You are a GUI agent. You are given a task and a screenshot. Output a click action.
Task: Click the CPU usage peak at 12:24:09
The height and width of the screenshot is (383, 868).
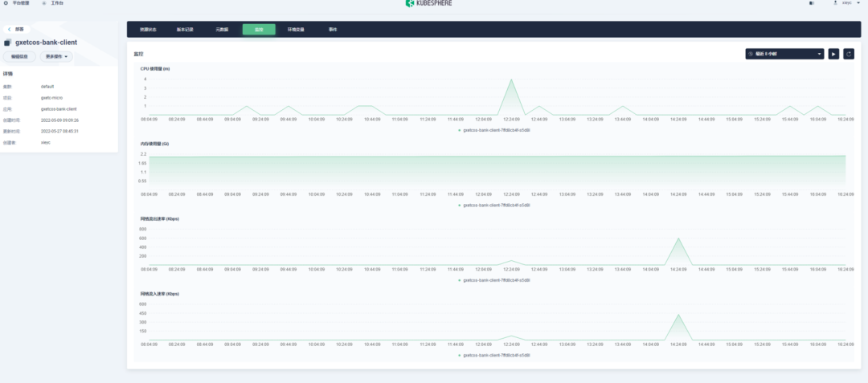click(x=511, y=79)
